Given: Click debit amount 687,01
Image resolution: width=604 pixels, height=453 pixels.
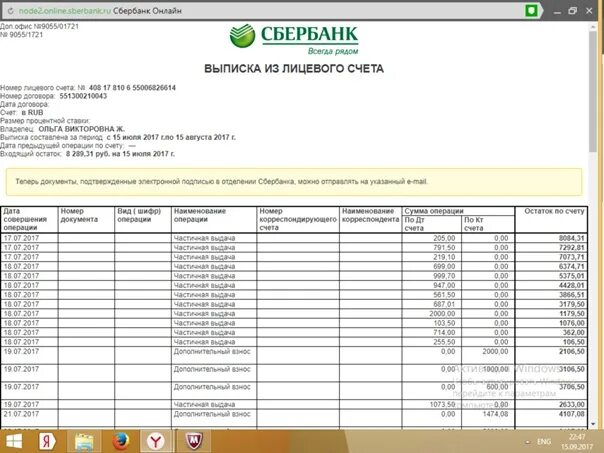Looking at the screenshot, I should coord(444,304).
